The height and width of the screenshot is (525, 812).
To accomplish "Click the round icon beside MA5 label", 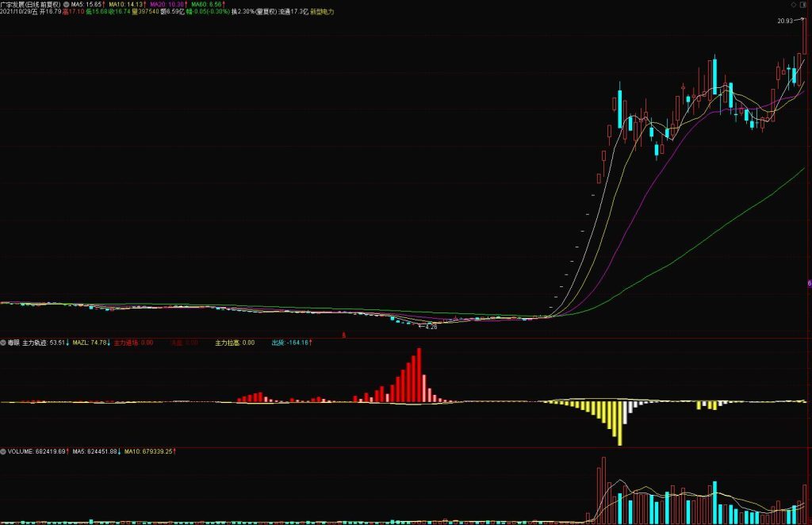I will pos(66,4).
